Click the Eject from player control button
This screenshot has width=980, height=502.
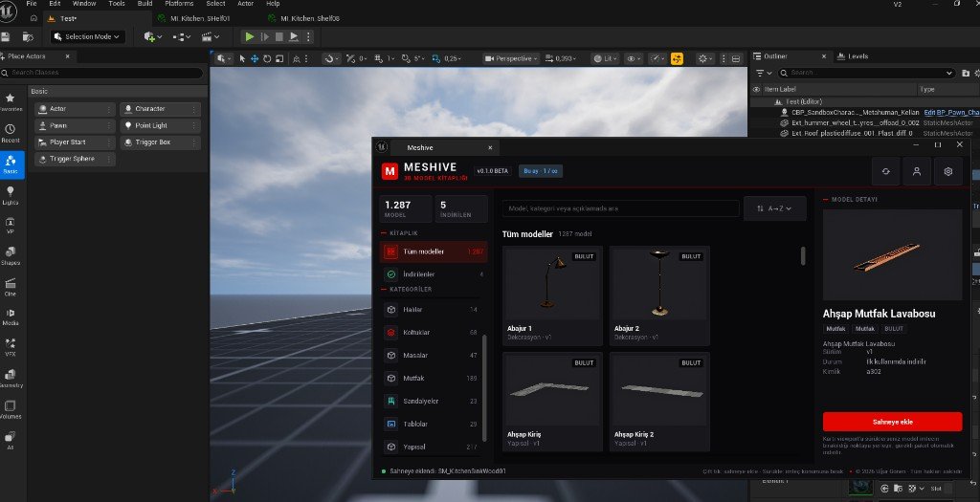pyautogui.click(x=294, y=37)
